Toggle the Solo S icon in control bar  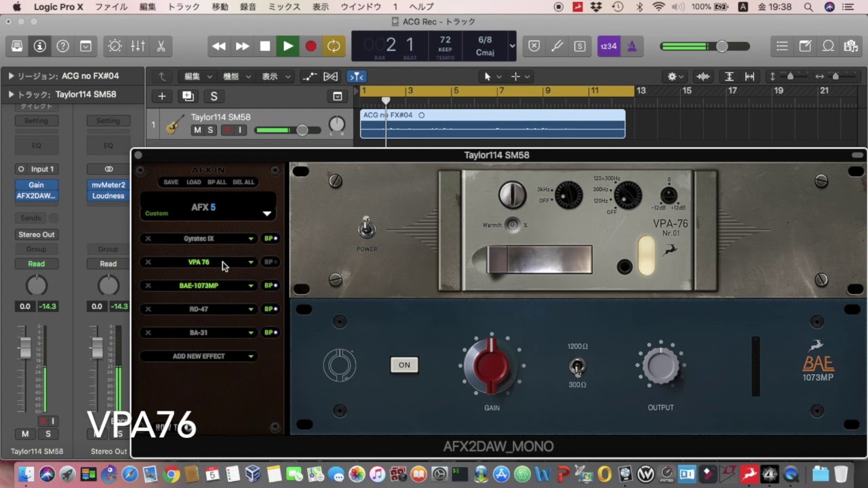click(580, 46)
